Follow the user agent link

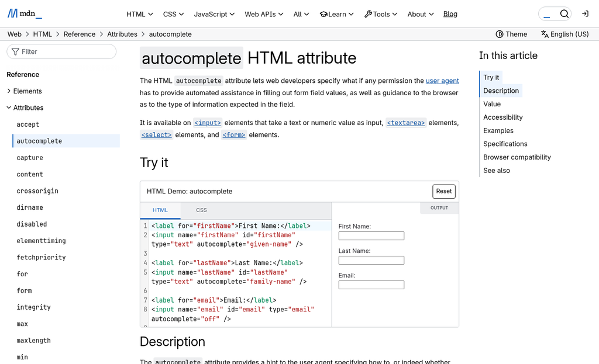(442, 81)
